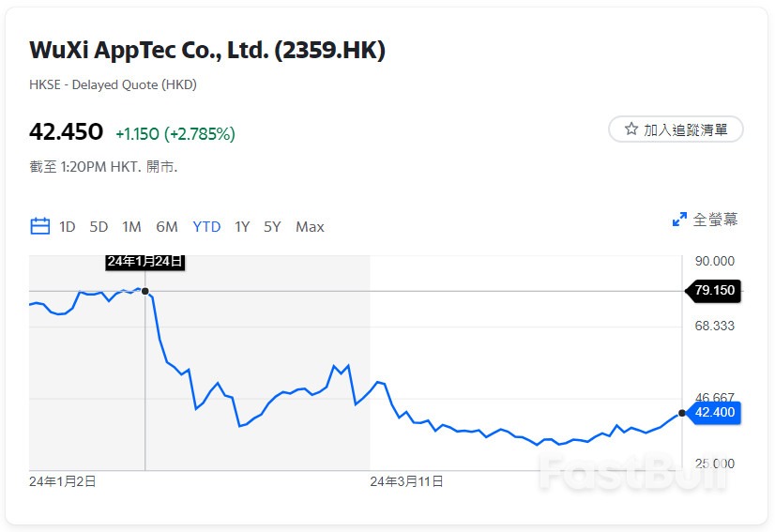Viewport: 775px width, 532px height.
Task: Click the 24年3月11日 axis date label
Action: click(406, 481)
